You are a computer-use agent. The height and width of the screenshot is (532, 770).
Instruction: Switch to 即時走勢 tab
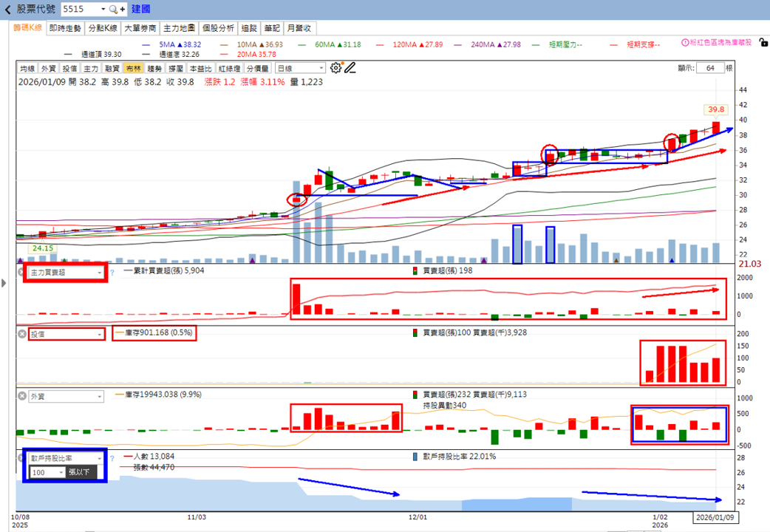click(x=65, y=28)
